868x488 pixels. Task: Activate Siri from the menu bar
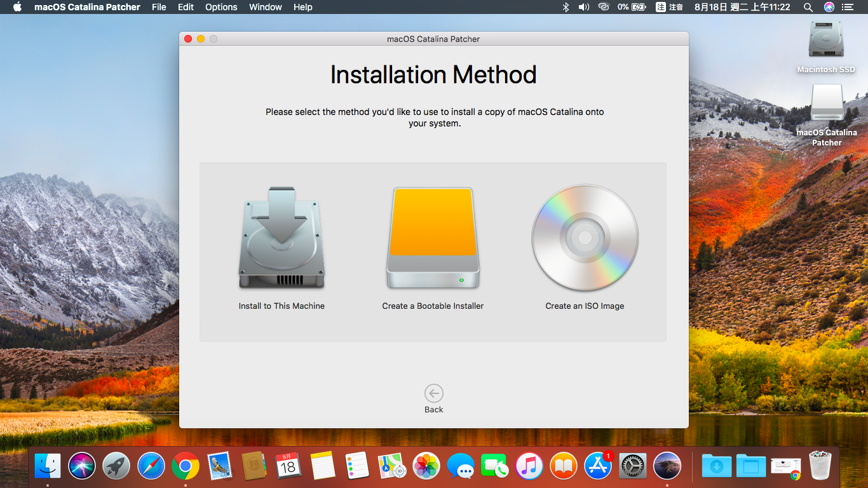(x=829, y=7)
